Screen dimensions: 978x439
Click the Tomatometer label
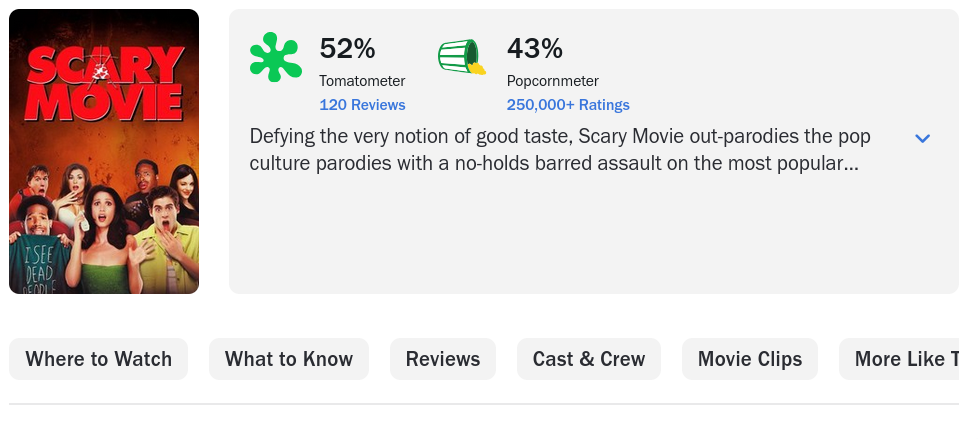pos(362,81)
